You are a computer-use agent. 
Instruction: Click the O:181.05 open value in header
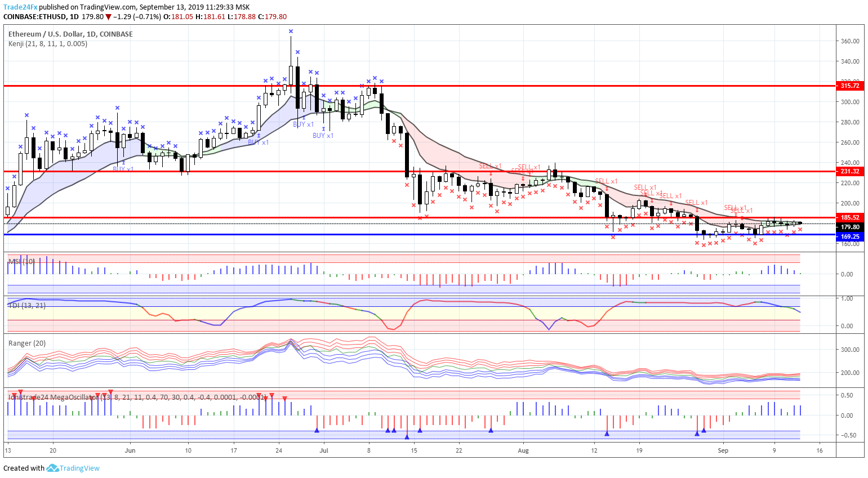click(178, 17)
